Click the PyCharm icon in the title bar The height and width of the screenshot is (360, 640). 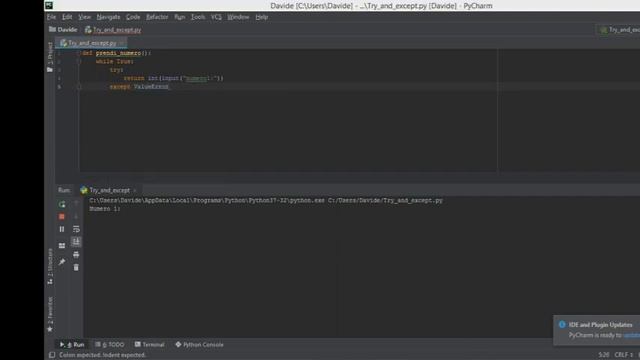(x=49, y=5)
